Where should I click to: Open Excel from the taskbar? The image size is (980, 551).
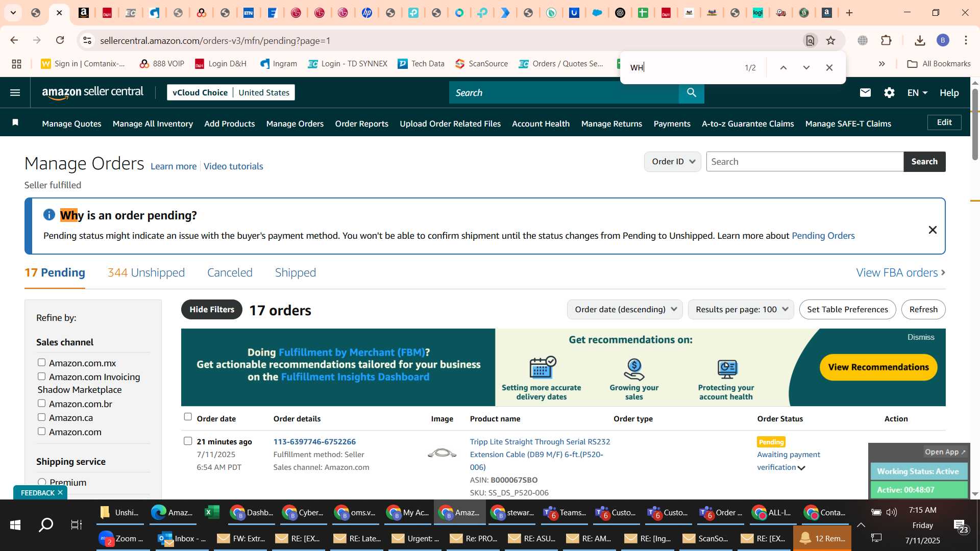(212, 512)
